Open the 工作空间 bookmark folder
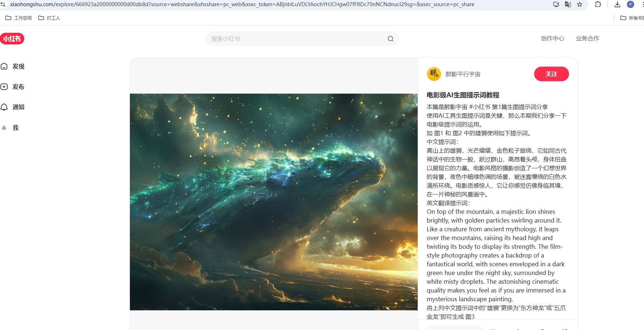The image size is (644, 330). point(19,18)
